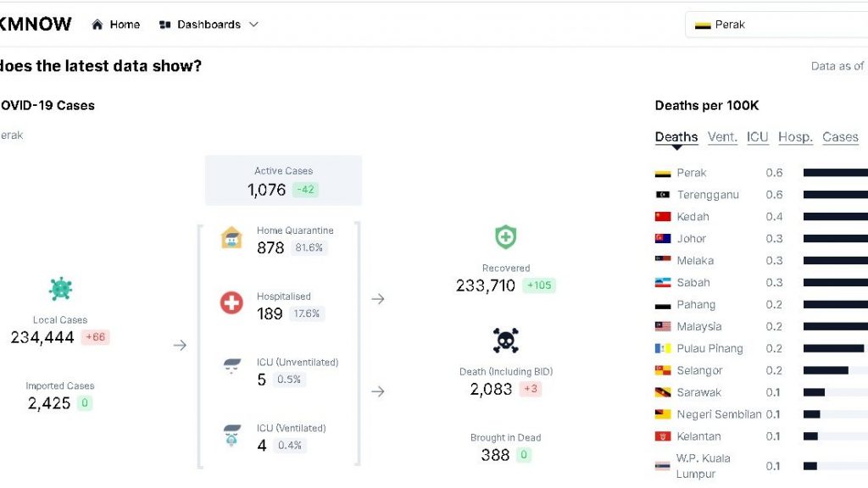This screenshot has width=868, height=488.
Task: Click the green virus Local Cases icon
Action: point(60,289)
